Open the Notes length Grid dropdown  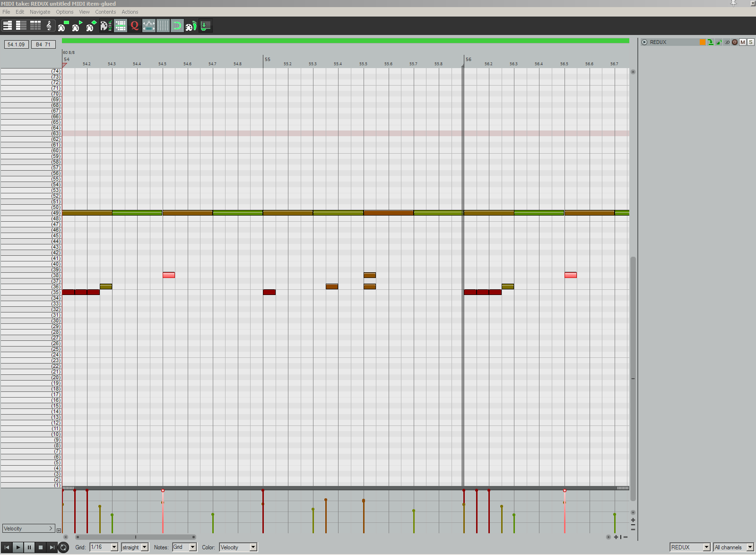coord(184,547)
